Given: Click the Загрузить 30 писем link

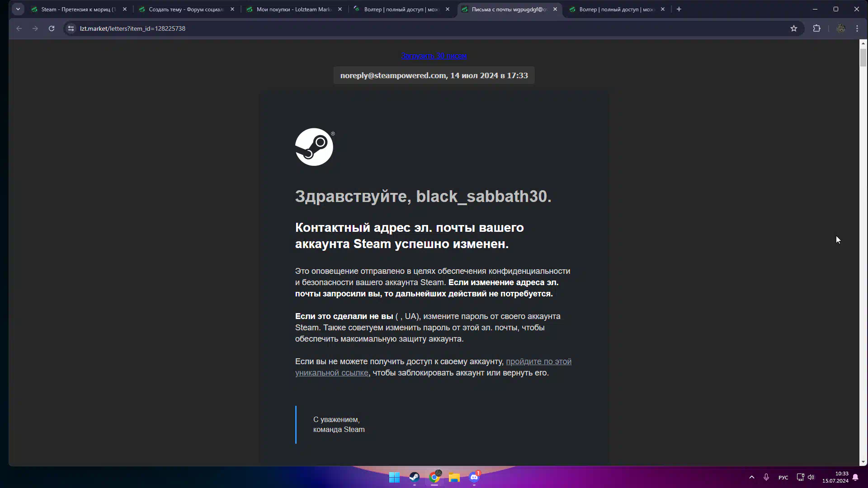Looking at the screenshot, I should coord(434,56).
